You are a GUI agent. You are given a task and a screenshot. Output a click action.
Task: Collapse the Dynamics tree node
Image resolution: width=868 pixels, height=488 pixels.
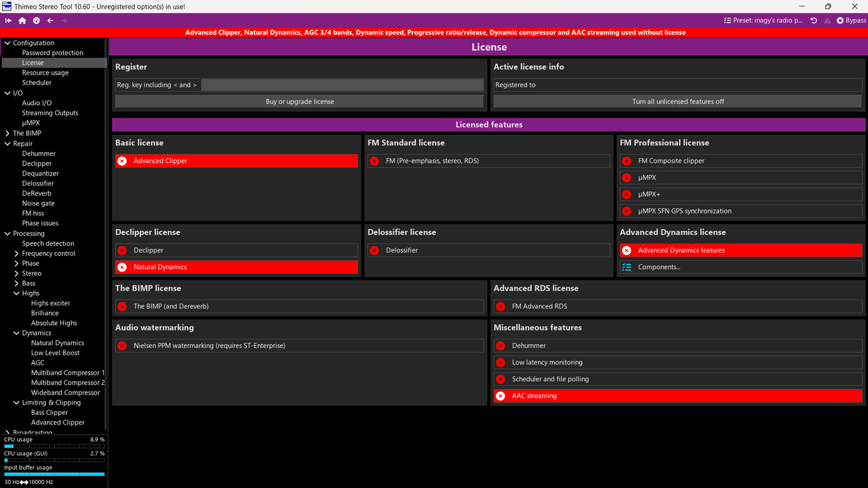pos(16,333)
